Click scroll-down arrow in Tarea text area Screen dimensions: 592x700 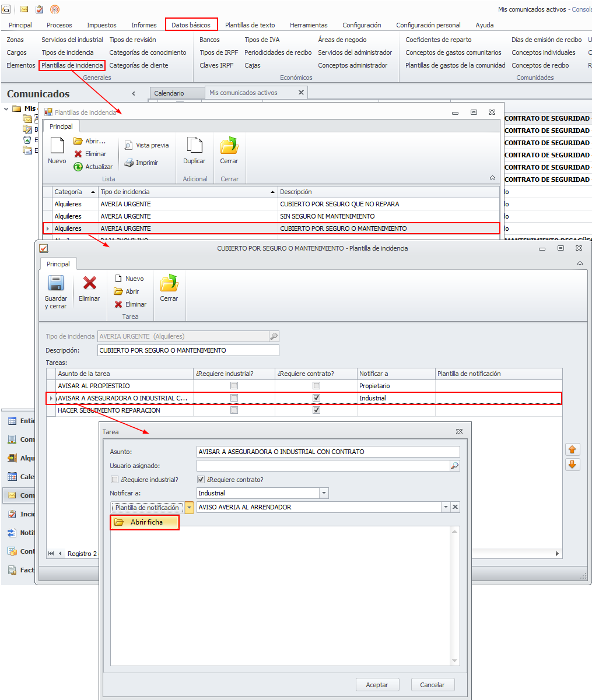pyautogui.click(x=455, y=660)
